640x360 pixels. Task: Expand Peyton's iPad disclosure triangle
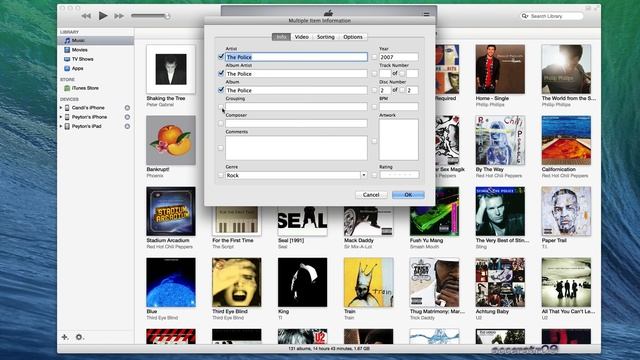[x=61, y=127]
